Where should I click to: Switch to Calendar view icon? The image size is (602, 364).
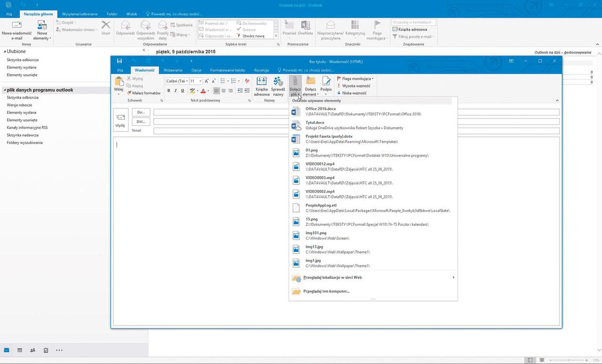click(20, 350)
